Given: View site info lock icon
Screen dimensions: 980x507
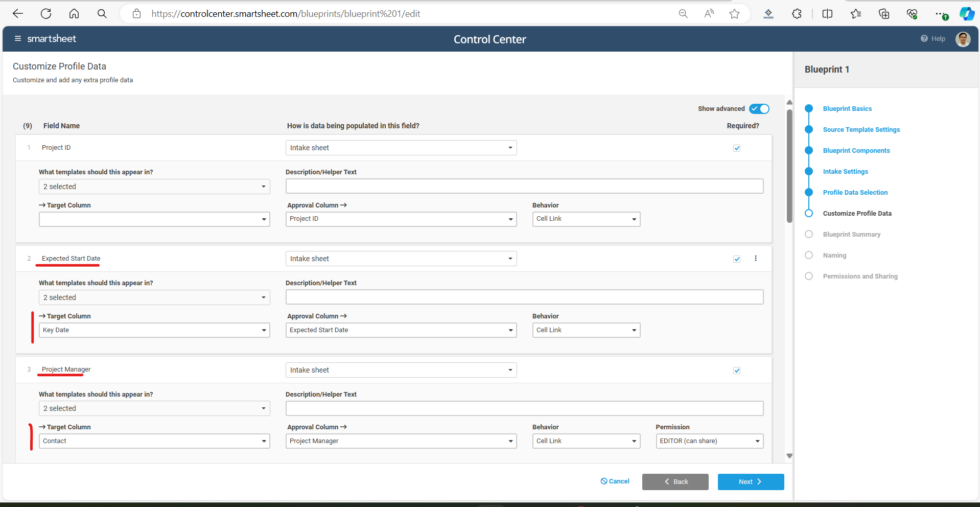Looking at the screenshot, I should (x=136, y=14).
